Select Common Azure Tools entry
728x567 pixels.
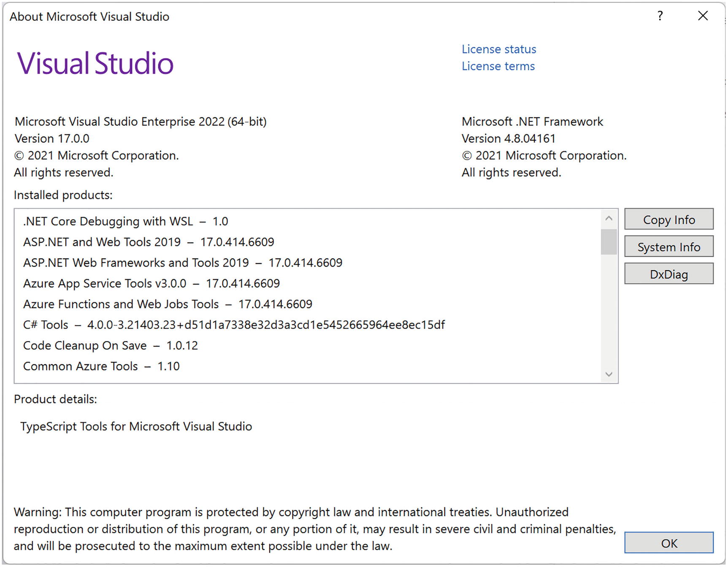tap(101, 366)
